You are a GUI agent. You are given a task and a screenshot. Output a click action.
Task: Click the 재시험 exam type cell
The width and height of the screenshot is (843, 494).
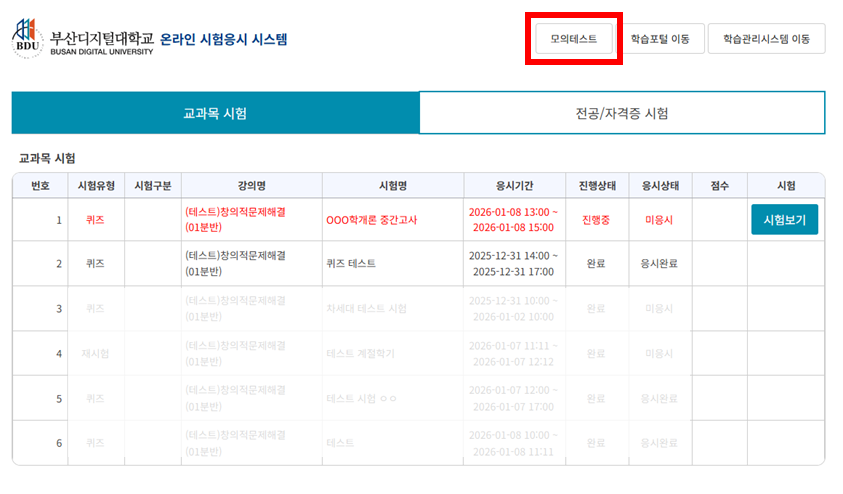[x=95, y=353]
